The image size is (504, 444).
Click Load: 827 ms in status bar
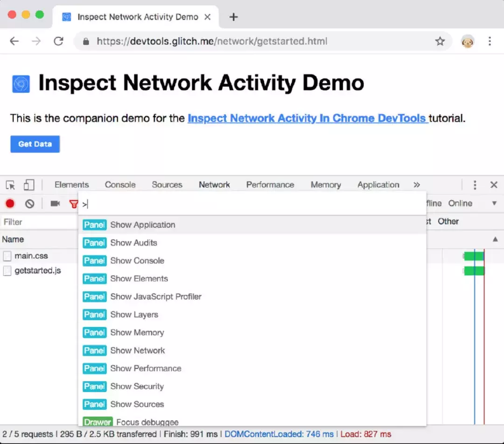point(366,434)
